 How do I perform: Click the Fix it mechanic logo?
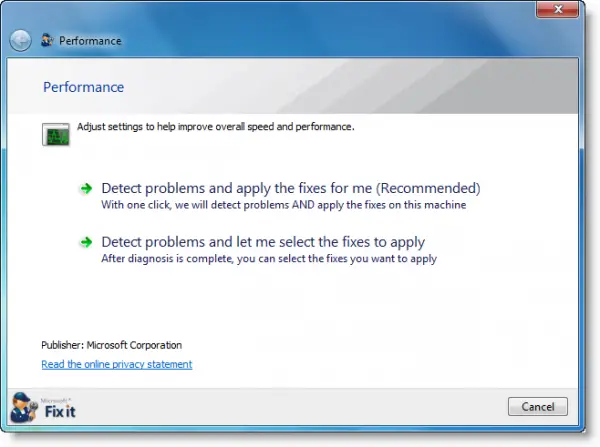click(24, 407)
